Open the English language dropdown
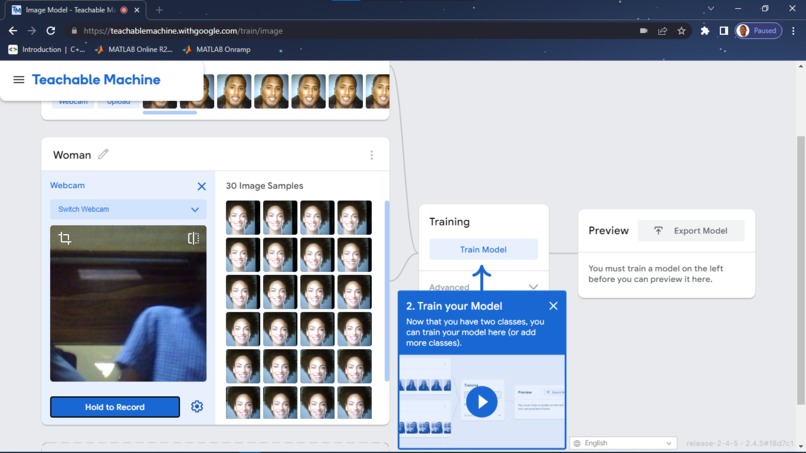806x453 pixels. tap(623, 443)
